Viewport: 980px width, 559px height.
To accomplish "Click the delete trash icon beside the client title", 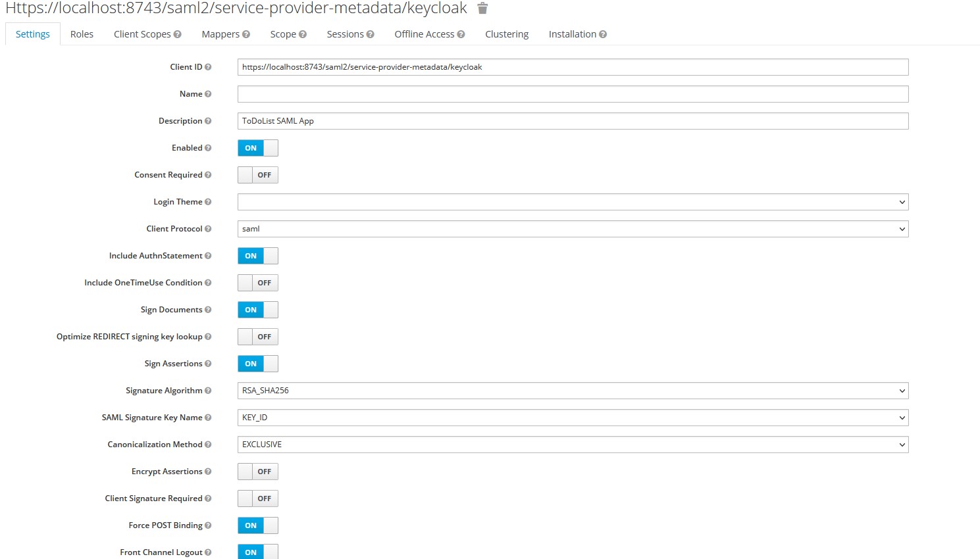I will [482, 9].
